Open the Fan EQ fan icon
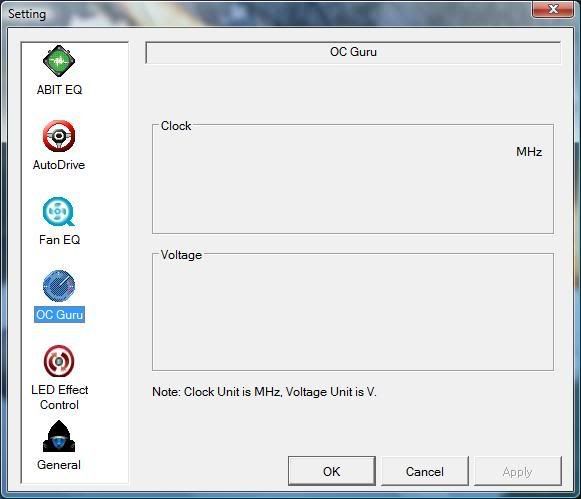This screenshot has width=581, height=499. click(59, 211)
